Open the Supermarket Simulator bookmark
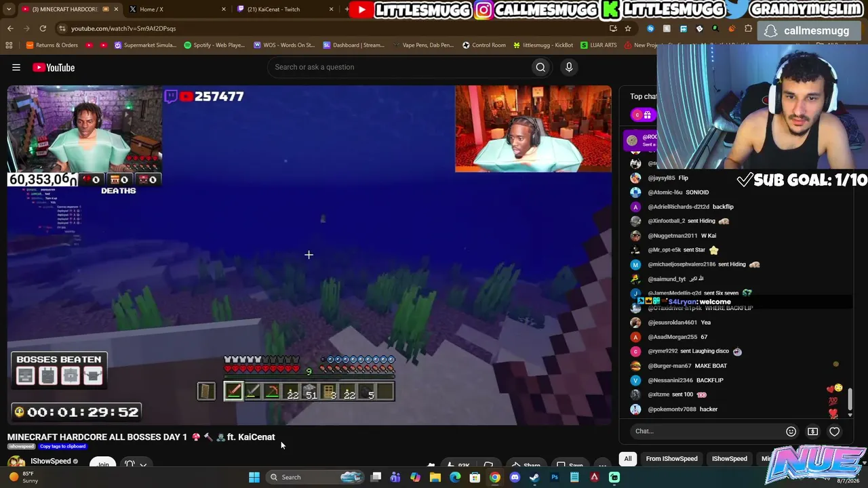This screenshot has height=488, width=868. tap(145, 45)
